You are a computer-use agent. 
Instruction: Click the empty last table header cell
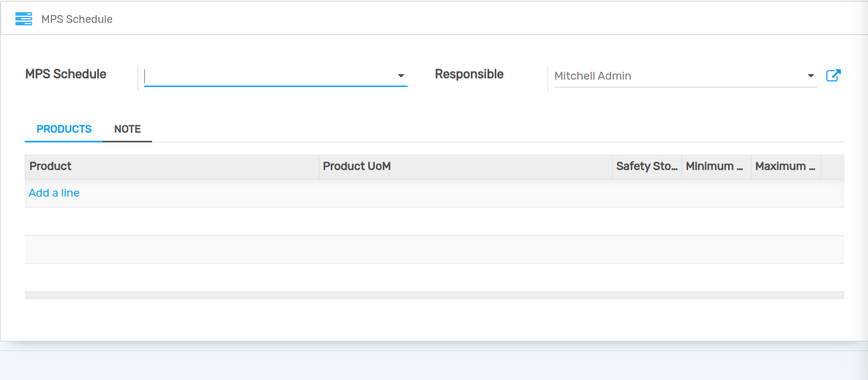pos(832,166)
